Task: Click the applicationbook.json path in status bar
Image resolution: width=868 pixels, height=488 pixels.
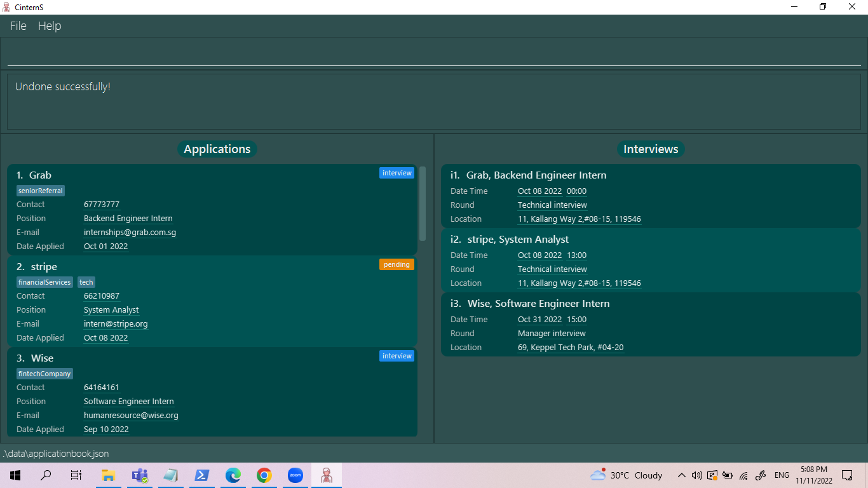Action: pyautogui.click(x=56, y=454)
